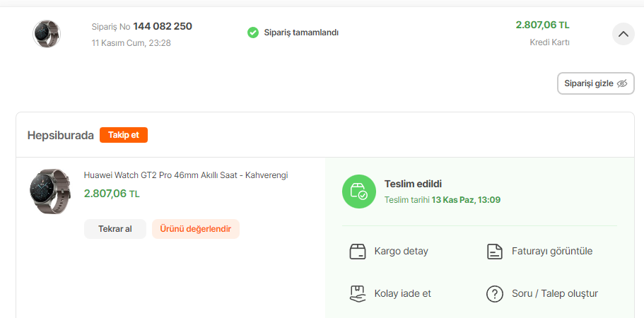This screenshot has height=318, width=644.
Task: Click the small watch thumbnail in order header
Action: point(47,34)
